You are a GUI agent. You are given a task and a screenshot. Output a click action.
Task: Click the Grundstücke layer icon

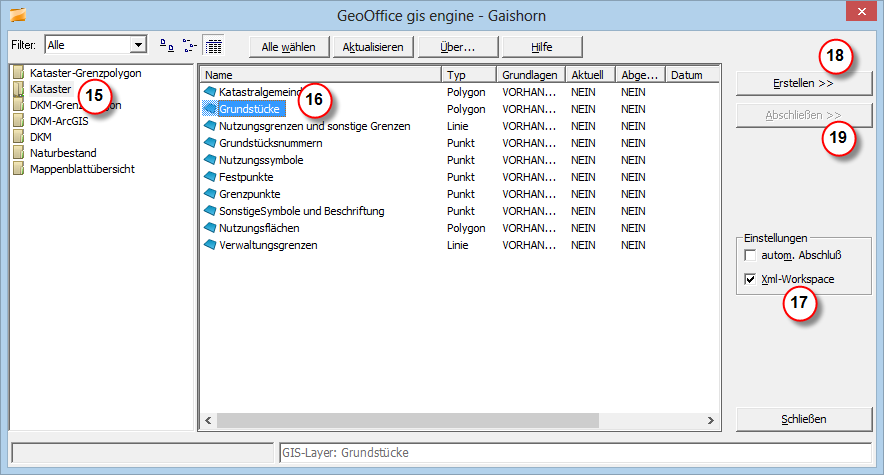[x=210, y=108]
